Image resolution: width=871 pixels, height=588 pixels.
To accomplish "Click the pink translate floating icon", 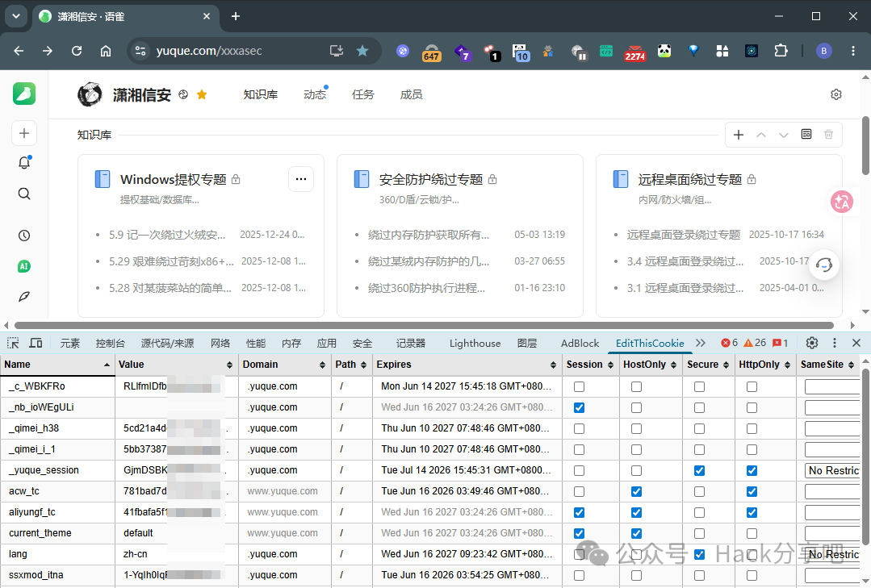I will click(x=842, y=202).
